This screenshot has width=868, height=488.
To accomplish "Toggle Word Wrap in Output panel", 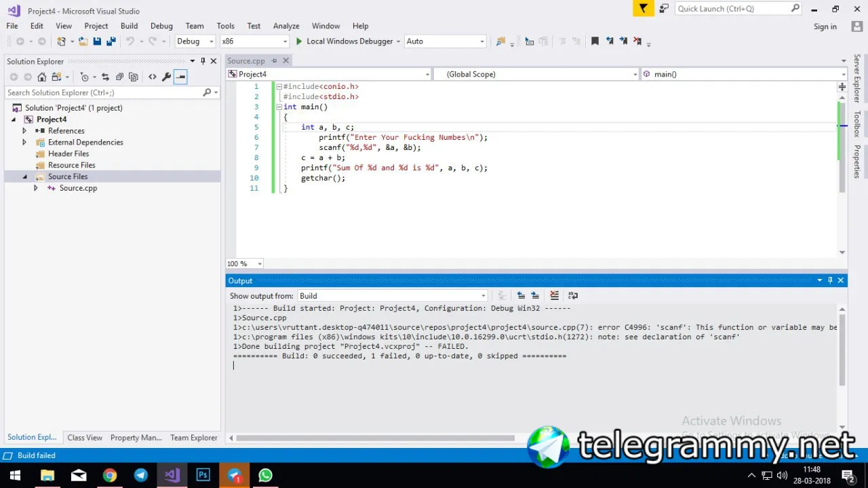I will click(x=573, y=295).
